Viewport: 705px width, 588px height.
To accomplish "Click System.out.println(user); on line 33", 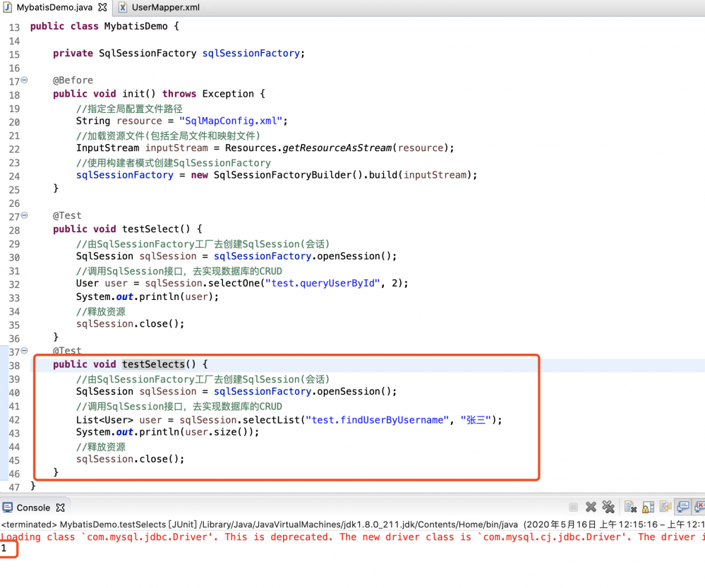I will (x=147, y=296).
